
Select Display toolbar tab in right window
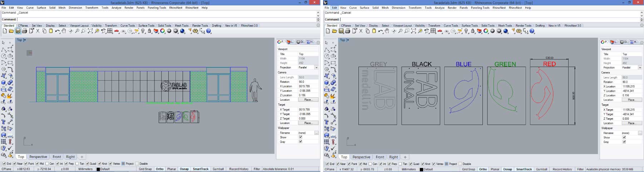[373, 25]
